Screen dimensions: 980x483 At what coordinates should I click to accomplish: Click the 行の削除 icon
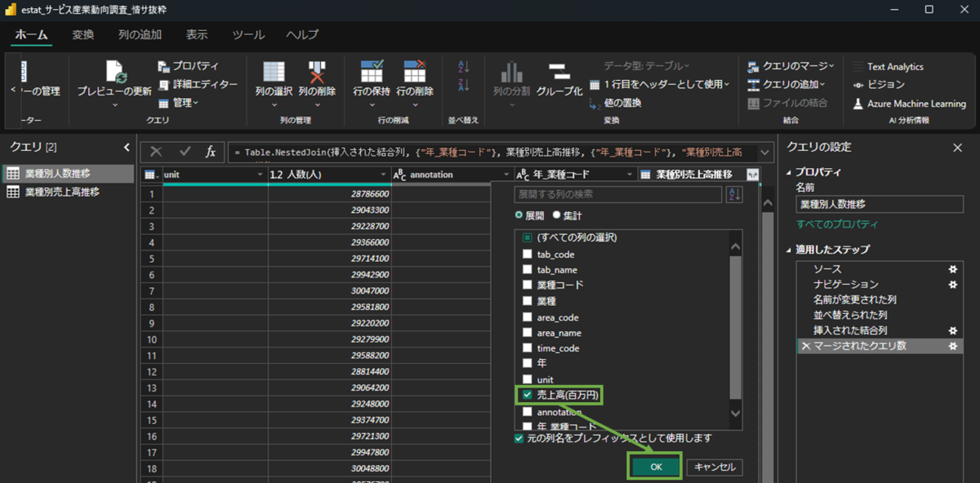415,71
